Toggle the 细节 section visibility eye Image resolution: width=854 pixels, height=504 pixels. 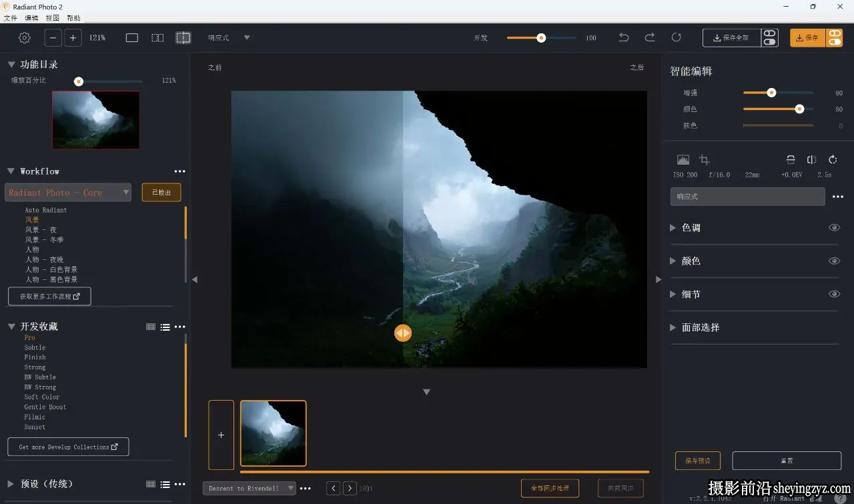(834, 294)
